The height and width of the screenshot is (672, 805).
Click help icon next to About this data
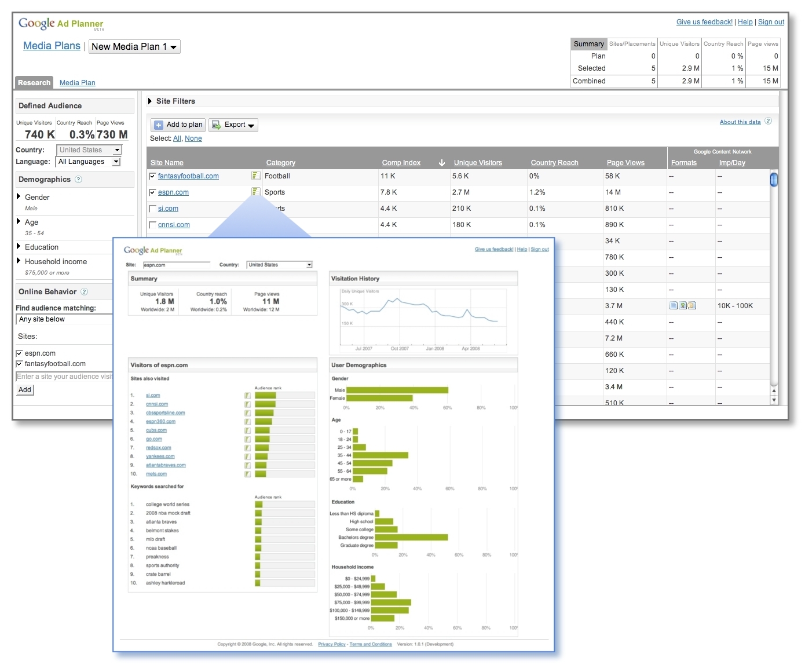[x=768, y=122]
